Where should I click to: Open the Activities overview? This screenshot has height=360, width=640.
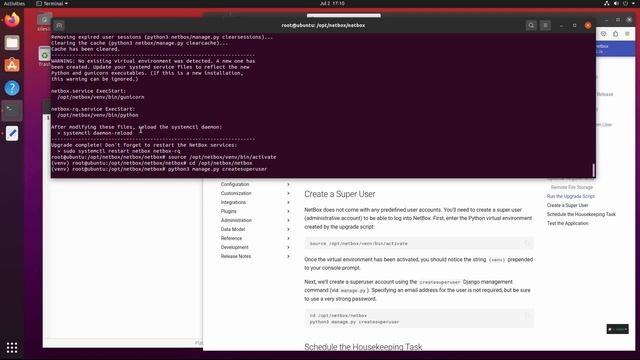pos(14,3)
